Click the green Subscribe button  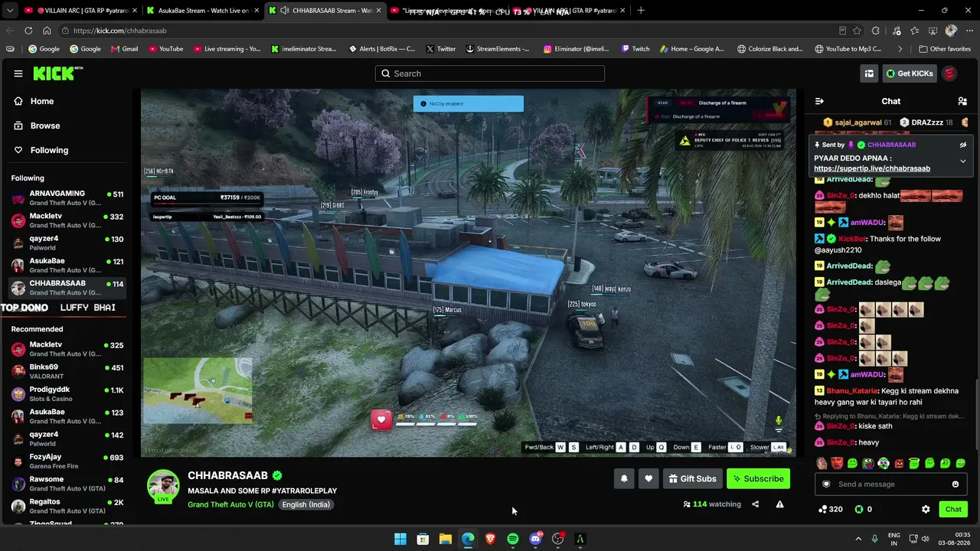click(758, 479)
